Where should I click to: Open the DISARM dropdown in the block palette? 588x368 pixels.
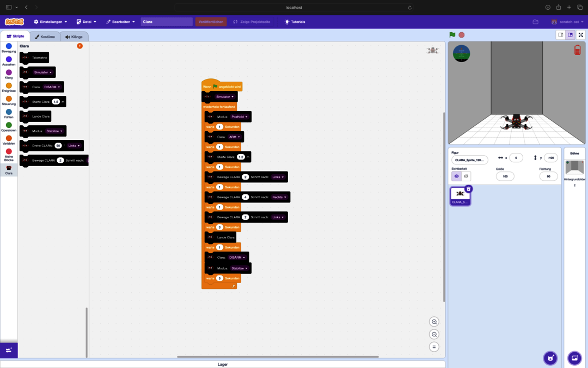[x=53, y=87]
